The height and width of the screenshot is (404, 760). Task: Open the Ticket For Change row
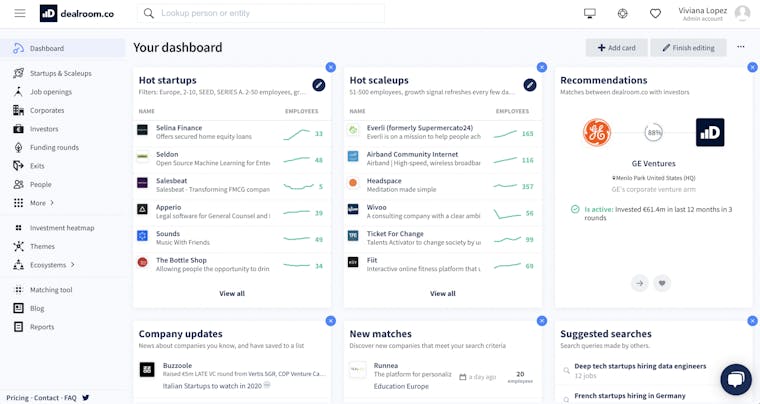(x=443, y=238)
